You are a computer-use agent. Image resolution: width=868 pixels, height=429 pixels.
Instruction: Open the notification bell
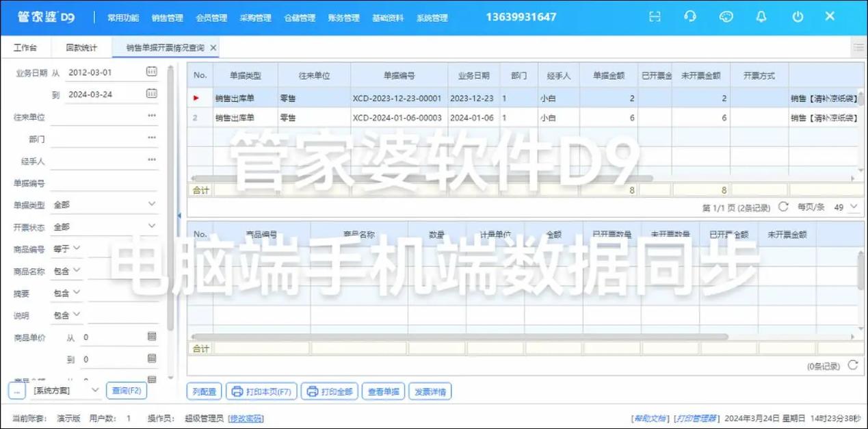761,17
